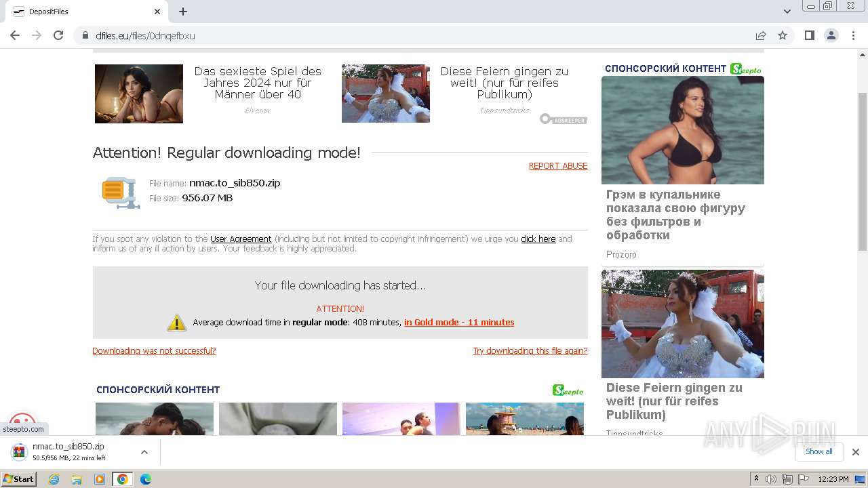Open Elvenar ad thumbnail image
The width and height of the screenshot is (868, 488).
coord(139,94)
